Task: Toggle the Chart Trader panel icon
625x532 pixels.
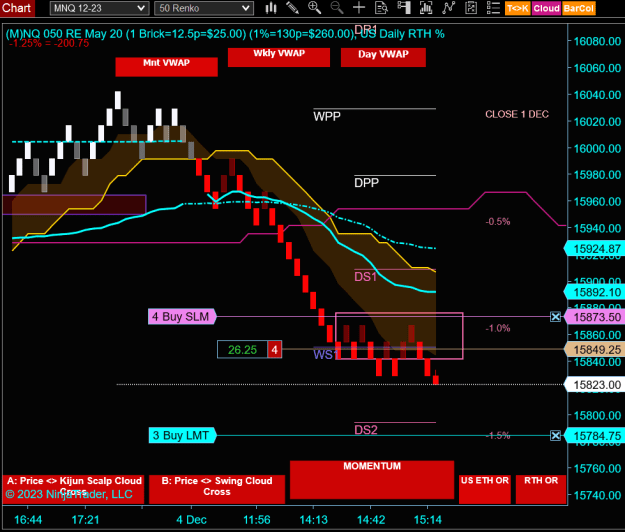Action: coord(403,8)
